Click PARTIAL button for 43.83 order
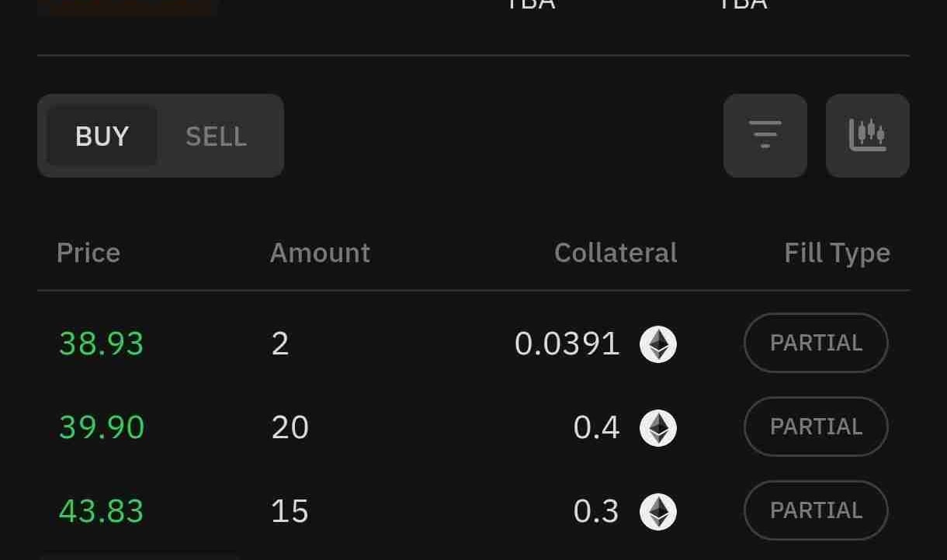The height and width of the screenshot is (560, 947). [816, 510]
